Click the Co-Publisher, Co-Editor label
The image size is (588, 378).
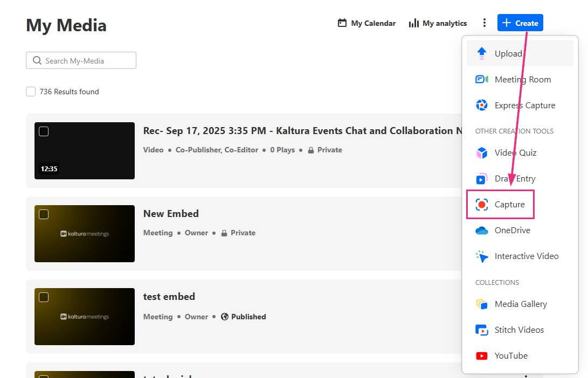click(217, 150)
